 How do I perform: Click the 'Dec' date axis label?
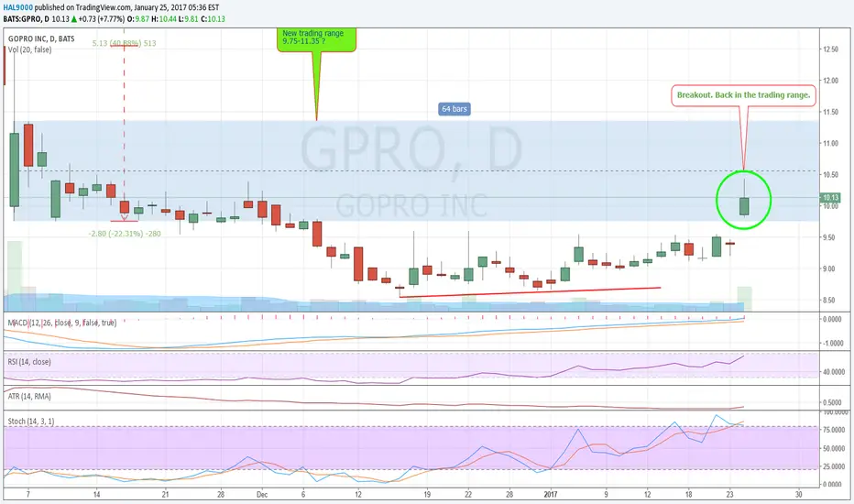pos(262,495)
